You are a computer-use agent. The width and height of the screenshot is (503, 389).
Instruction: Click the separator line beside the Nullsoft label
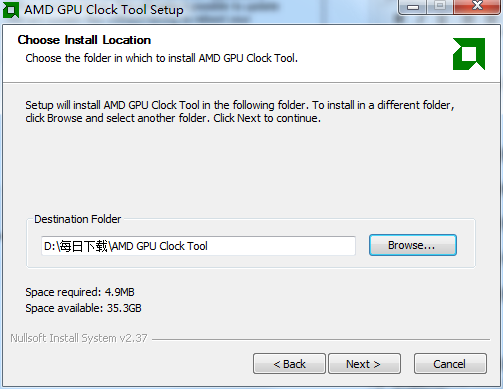321,340
